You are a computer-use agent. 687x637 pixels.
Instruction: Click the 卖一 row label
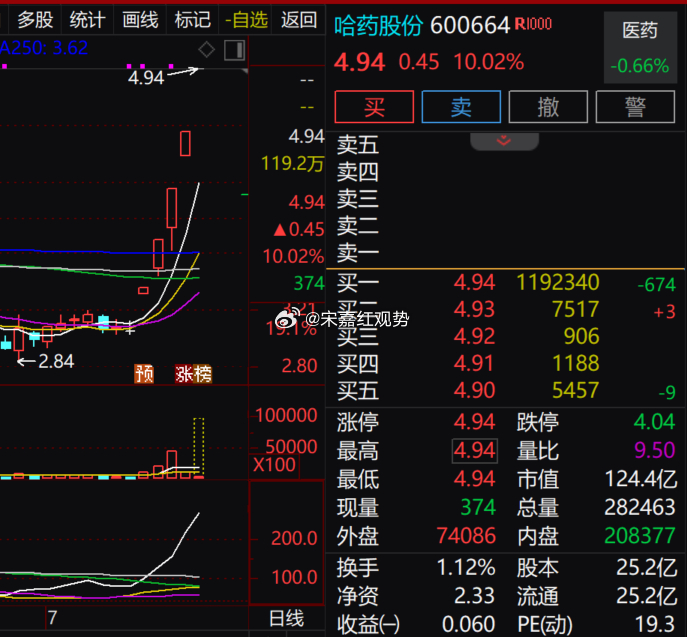358,253
